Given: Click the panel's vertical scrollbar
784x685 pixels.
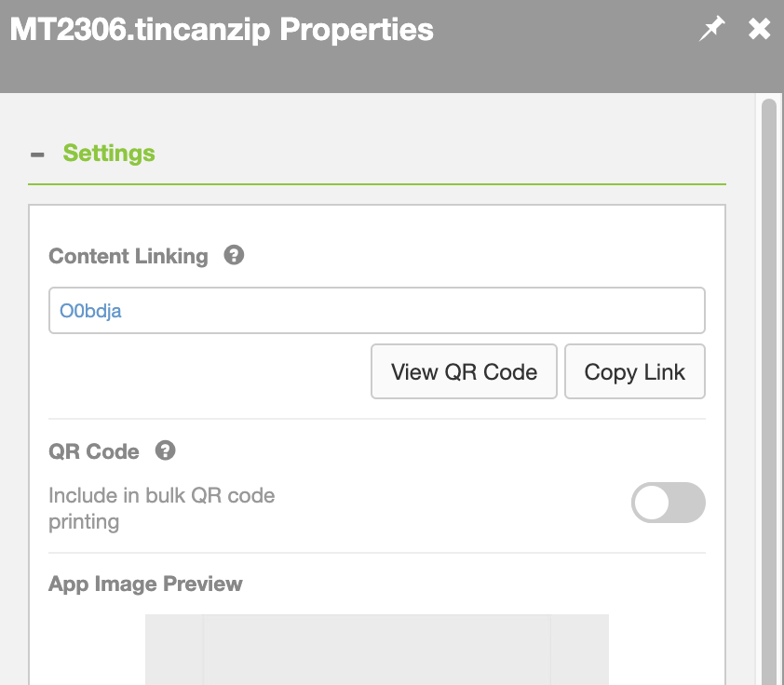Looking at the screenshot, I should click(x=769, y=390).
